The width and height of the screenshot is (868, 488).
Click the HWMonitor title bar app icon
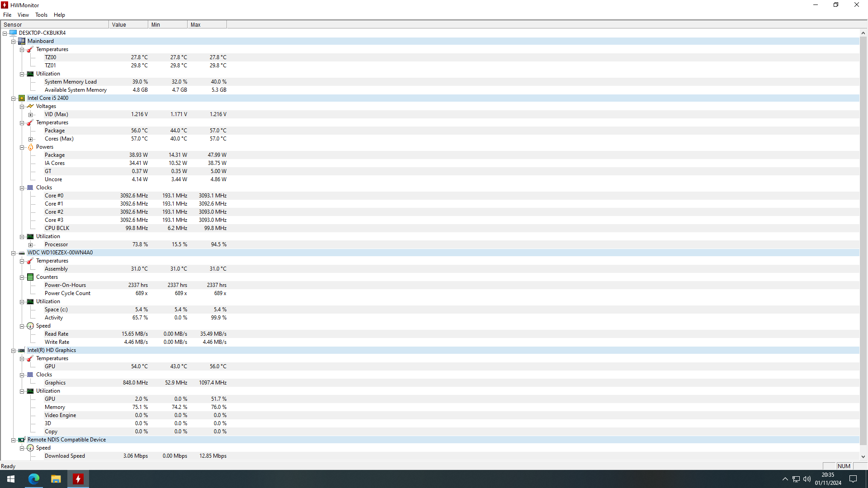(x=5, y=5)
